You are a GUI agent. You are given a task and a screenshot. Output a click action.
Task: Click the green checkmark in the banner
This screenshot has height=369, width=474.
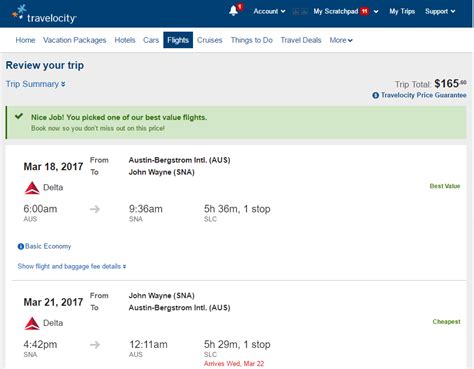pyautogui.click(x=19, y=116)
